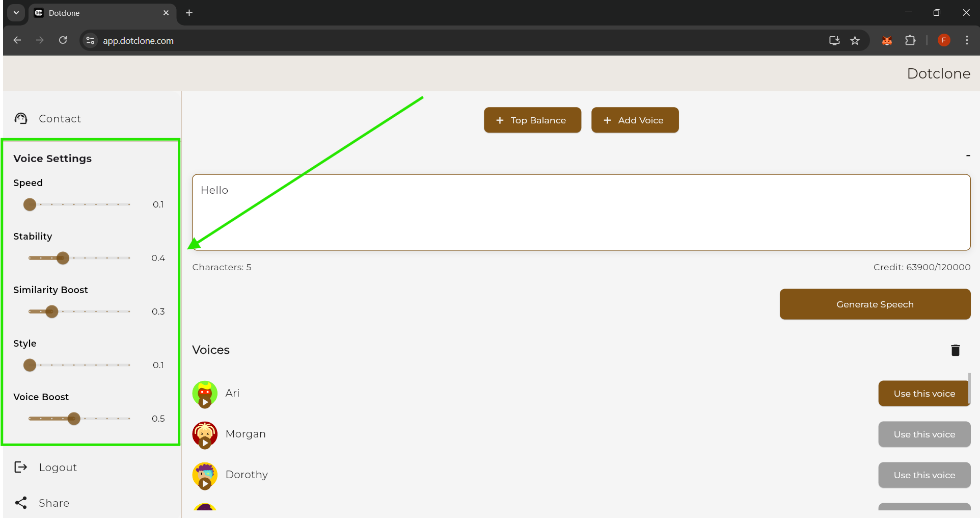The image size is (980, 518).
Task: Use this voice for Morgan
Action: pos(924,434)
